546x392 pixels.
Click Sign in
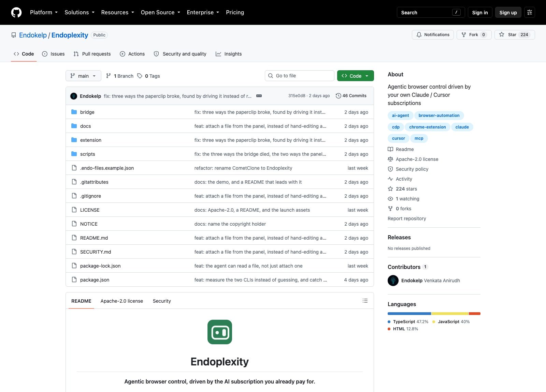tap(480, 12)
